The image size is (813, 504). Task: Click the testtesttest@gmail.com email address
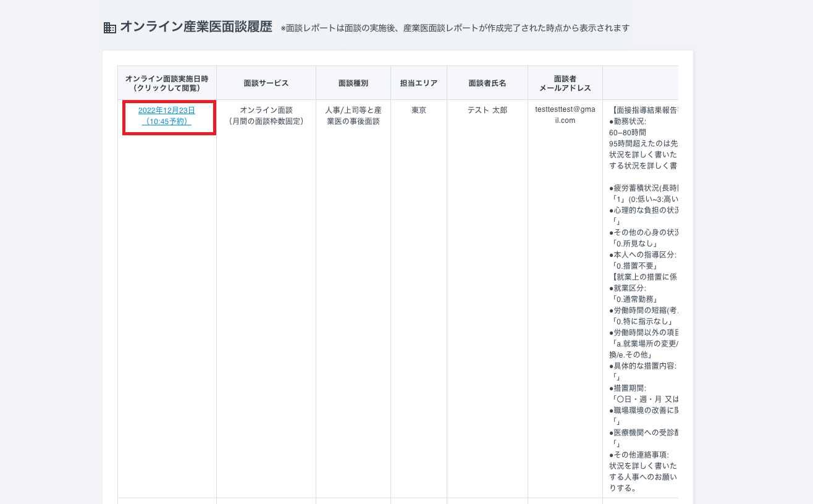coord(564,115)
